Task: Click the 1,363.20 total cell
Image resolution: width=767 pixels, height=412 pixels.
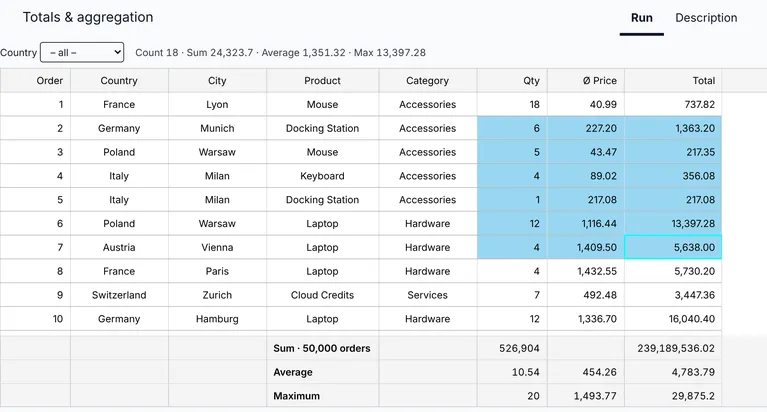Action: [673, 128]
